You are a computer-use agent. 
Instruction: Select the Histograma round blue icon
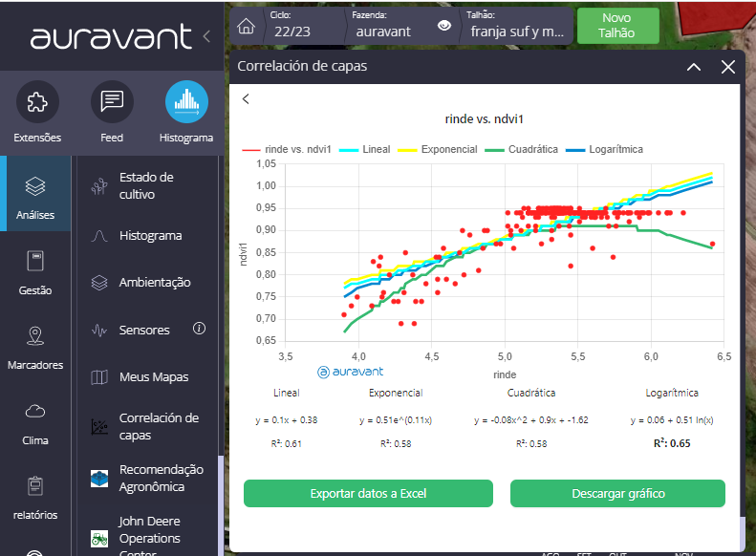(x=186, y=101)
